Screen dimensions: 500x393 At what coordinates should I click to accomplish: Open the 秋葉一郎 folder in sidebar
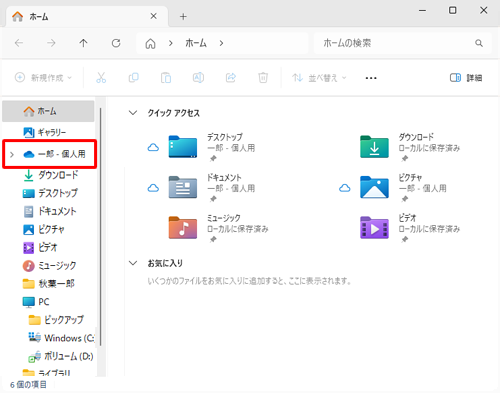pos(48,284)
